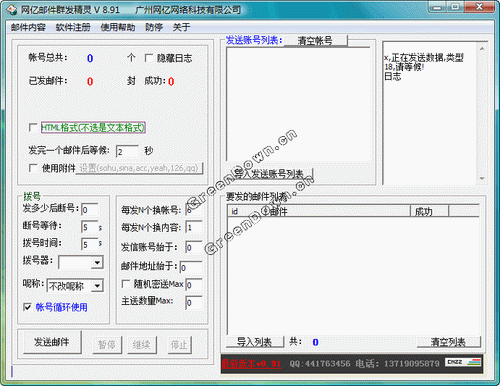Expand the 拨号器 dropdown
The width and height of the screenshot is (500, 386).
point(97,262)
